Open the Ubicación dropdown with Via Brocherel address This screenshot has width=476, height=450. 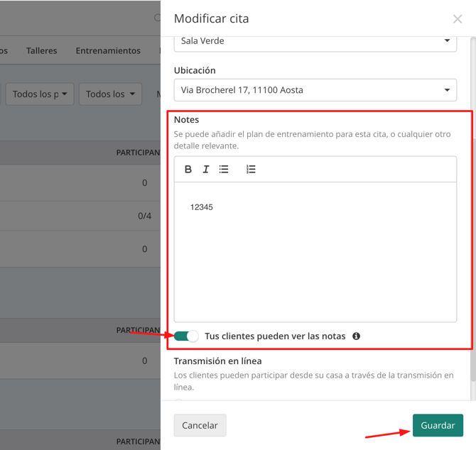click(x=315, y=90)
